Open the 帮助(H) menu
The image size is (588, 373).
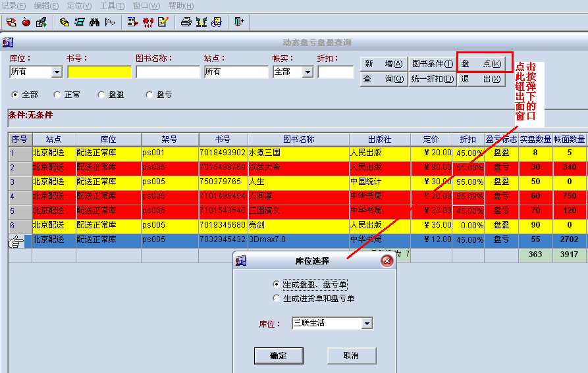[x=181, y=6]
